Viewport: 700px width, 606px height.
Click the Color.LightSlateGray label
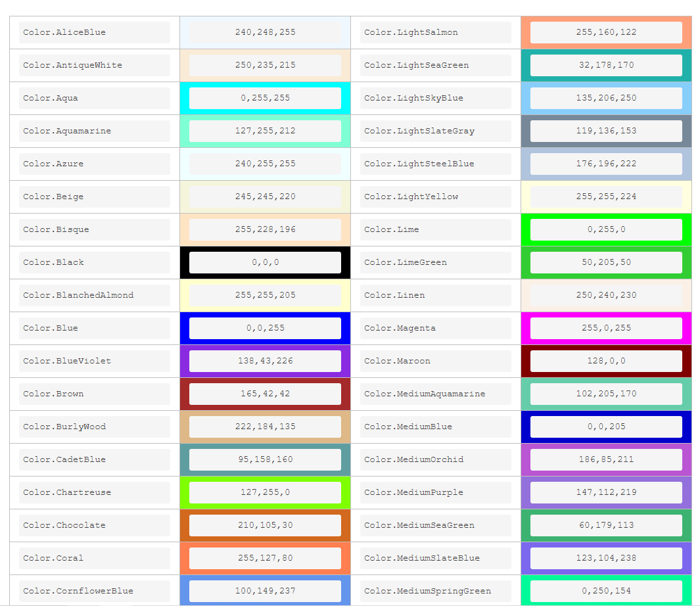436,131
